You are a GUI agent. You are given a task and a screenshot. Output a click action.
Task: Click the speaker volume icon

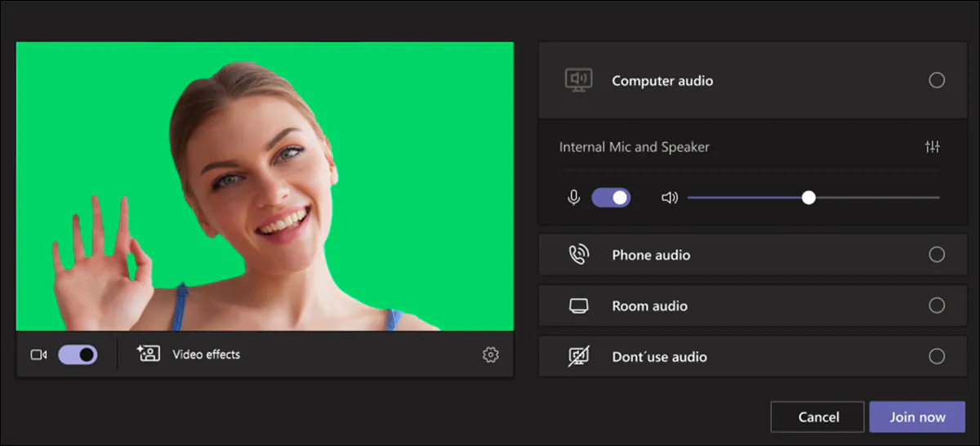(670, 198)
